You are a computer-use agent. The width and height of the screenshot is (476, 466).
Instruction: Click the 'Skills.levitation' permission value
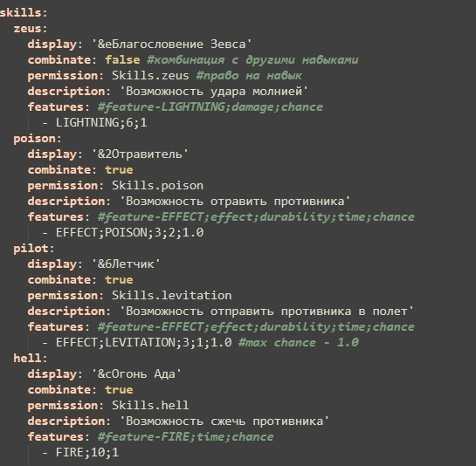click(x=171, y=296)
